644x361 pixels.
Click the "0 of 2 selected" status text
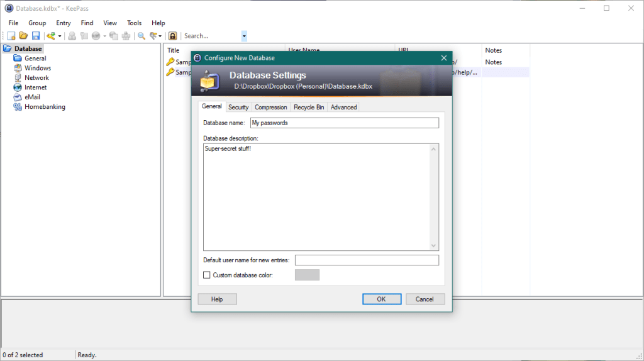(x=23, y=355)
